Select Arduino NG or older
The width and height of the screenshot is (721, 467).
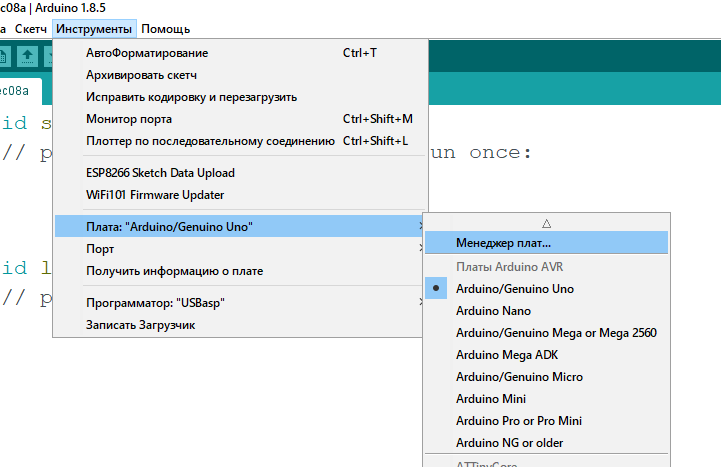click(546, 443)
